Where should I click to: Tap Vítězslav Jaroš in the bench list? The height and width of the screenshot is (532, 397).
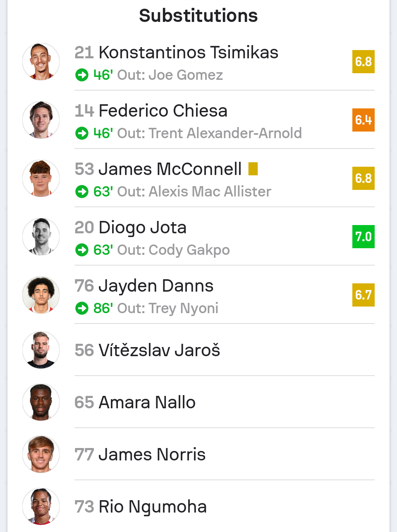[x=159, y=350]
